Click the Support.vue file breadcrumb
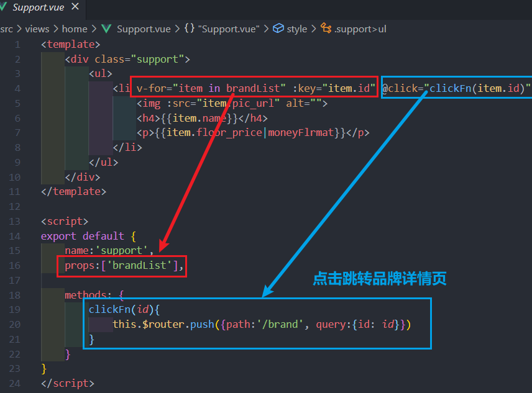 click(144, 29)
